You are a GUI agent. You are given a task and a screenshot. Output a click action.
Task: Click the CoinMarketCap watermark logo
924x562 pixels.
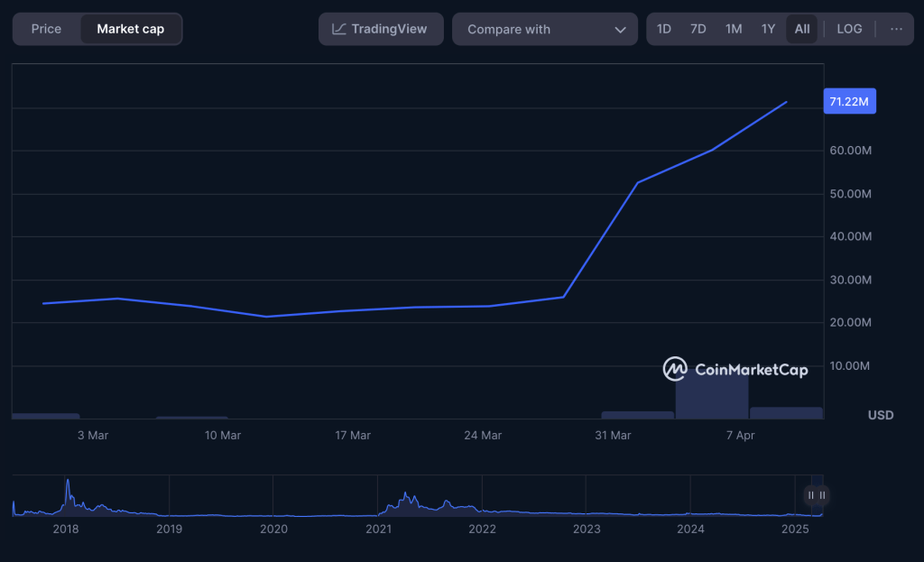click(675, 370)
